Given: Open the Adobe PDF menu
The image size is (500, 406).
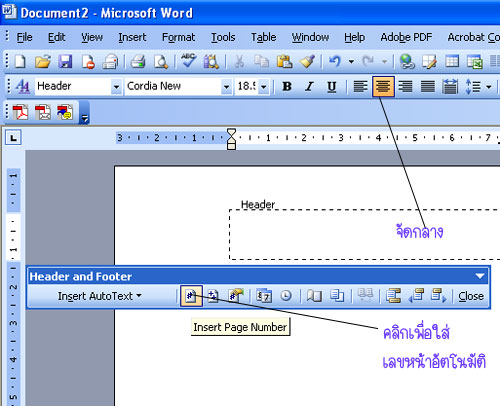Looking at the screenshot, I should click(x=406, y=37).
